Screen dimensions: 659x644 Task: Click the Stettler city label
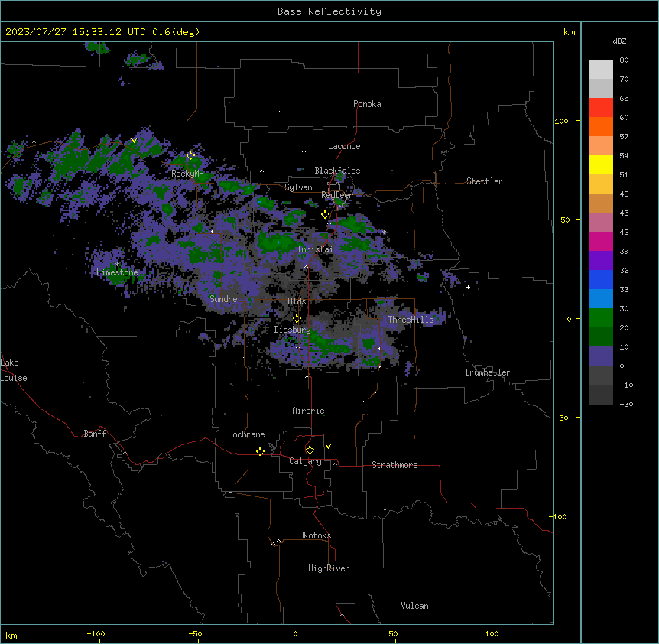tap(485, 181)
